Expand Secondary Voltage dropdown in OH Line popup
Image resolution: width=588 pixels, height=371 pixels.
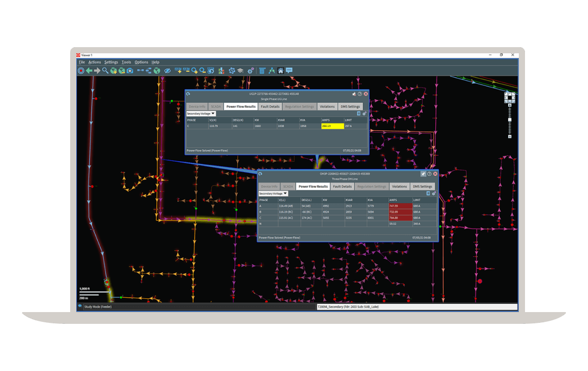(274, 194)
